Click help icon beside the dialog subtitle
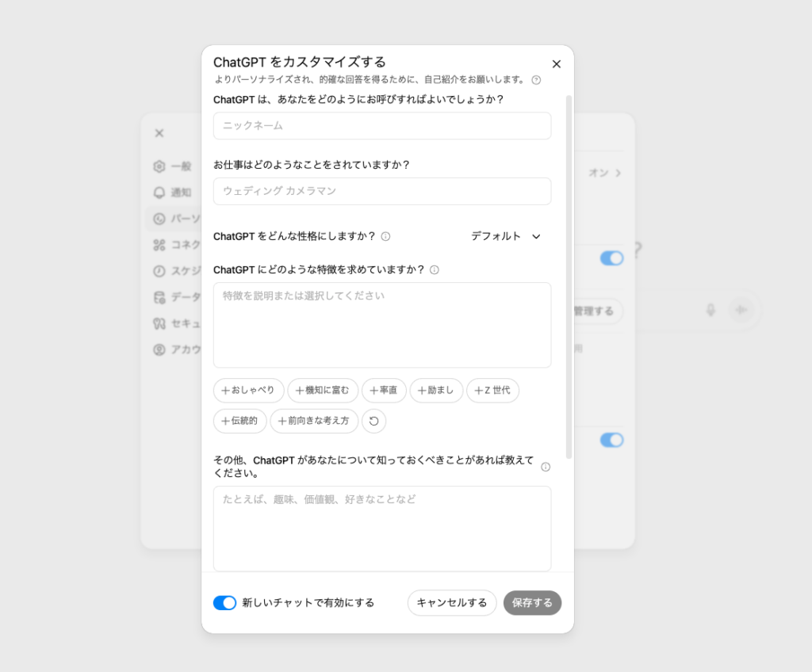The image size is (812, 672). 537,80
